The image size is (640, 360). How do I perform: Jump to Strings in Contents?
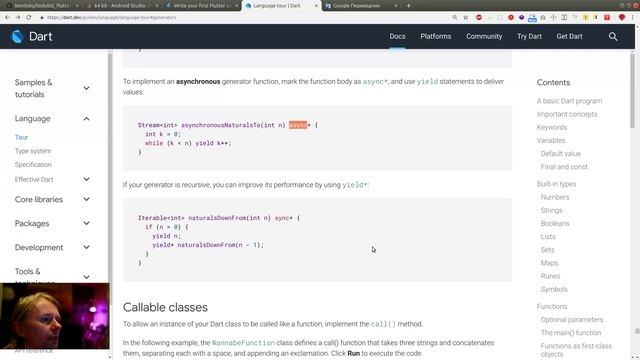pyautogui.click(x=551, y=210)
